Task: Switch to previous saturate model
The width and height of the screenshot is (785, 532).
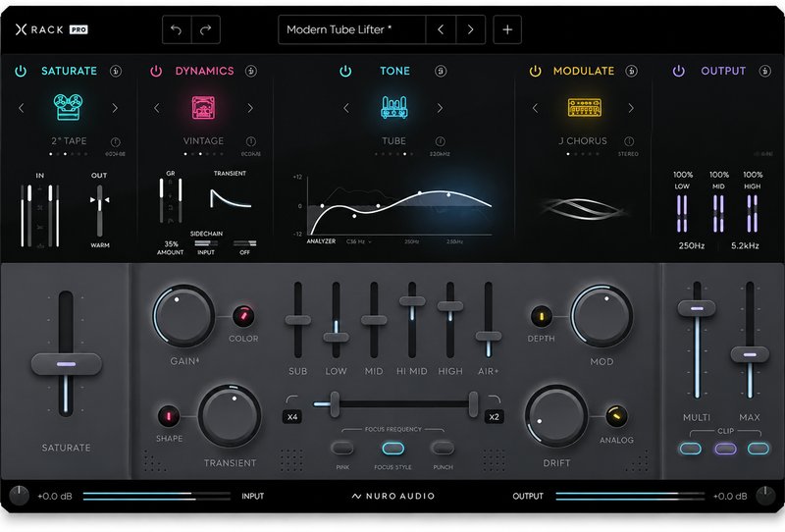Action: [x=21, y=108]
